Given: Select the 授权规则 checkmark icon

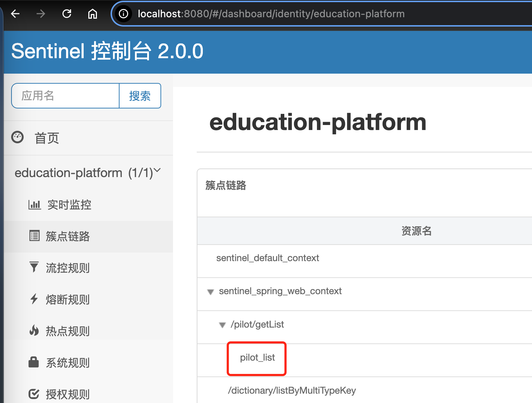Looking at the screenshot, I should pos(34,394).
